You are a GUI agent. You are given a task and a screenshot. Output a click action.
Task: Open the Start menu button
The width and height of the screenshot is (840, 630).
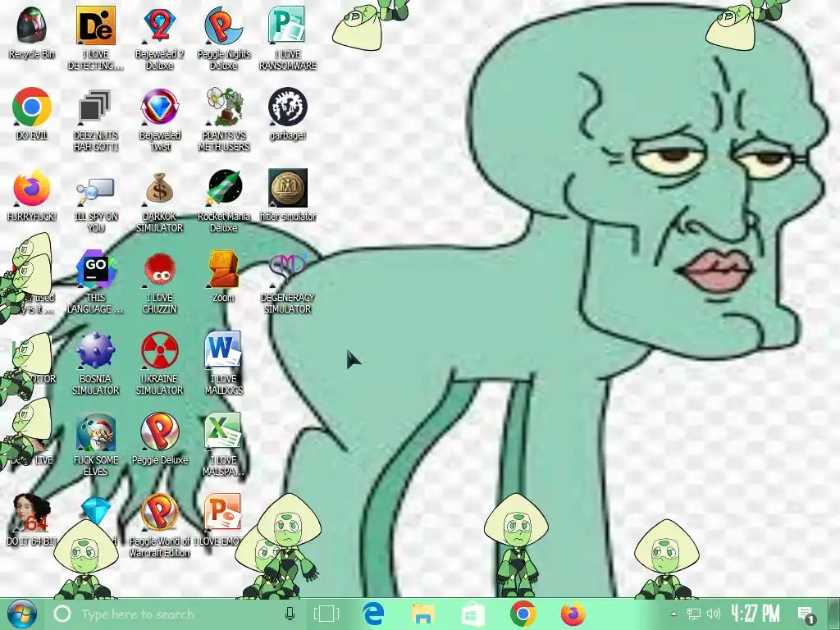[x=22, y=614]
